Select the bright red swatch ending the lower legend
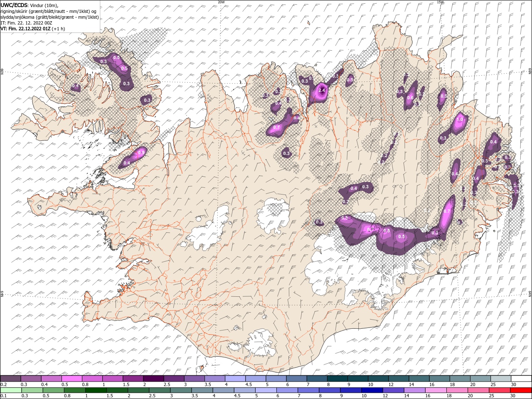 tap(521, 390)
